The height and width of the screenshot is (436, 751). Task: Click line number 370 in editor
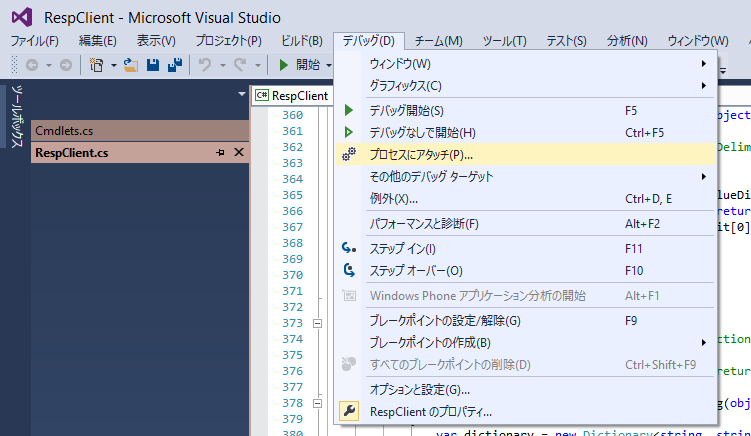click(x=293, y=275)
